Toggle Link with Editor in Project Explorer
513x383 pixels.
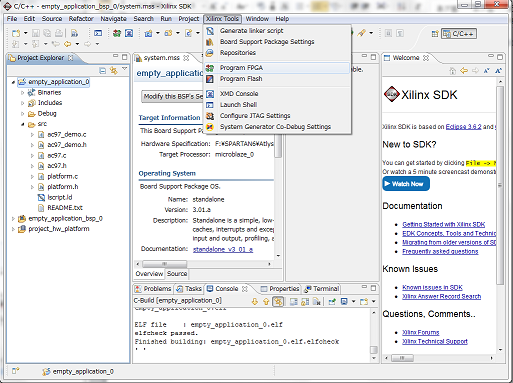[x=114, y=71]
